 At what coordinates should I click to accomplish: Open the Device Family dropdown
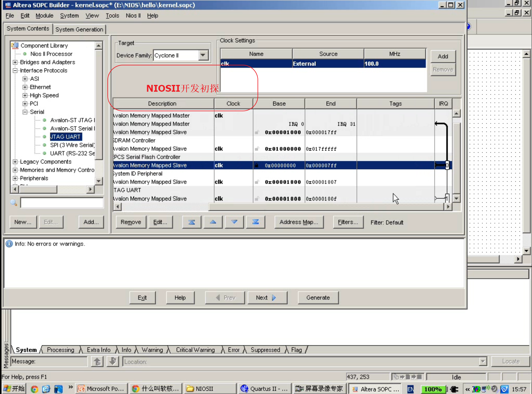203,55
